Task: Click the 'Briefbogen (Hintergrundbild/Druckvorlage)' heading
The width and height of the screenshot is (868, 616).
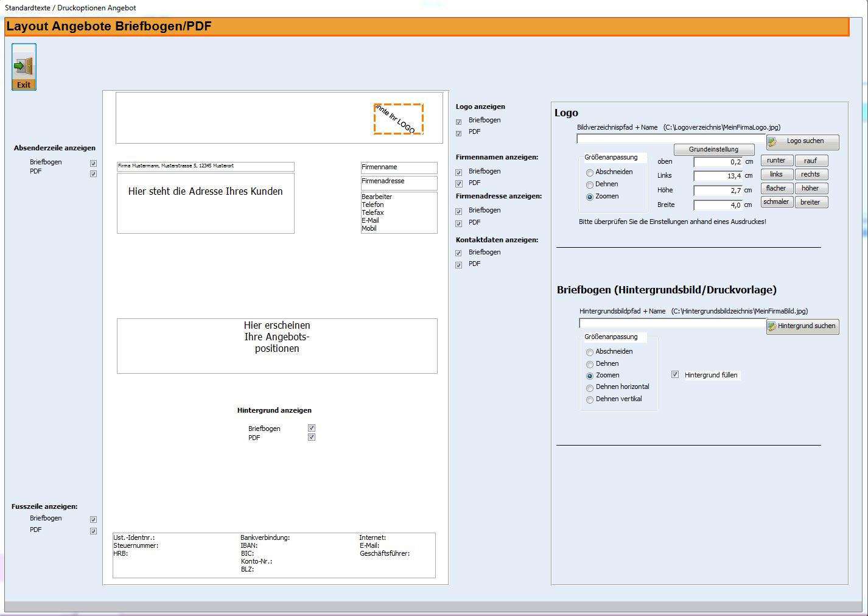Action: [667, 290]
